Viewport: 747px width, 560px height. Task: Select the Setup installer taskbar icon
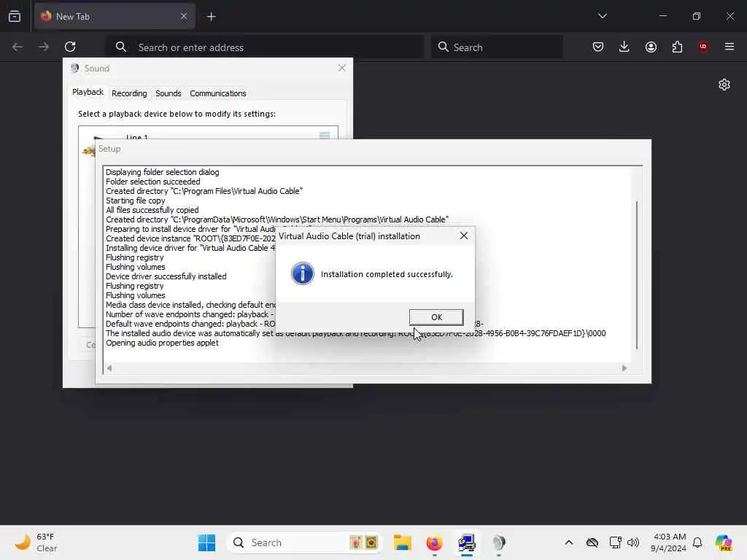pos(466,542)
